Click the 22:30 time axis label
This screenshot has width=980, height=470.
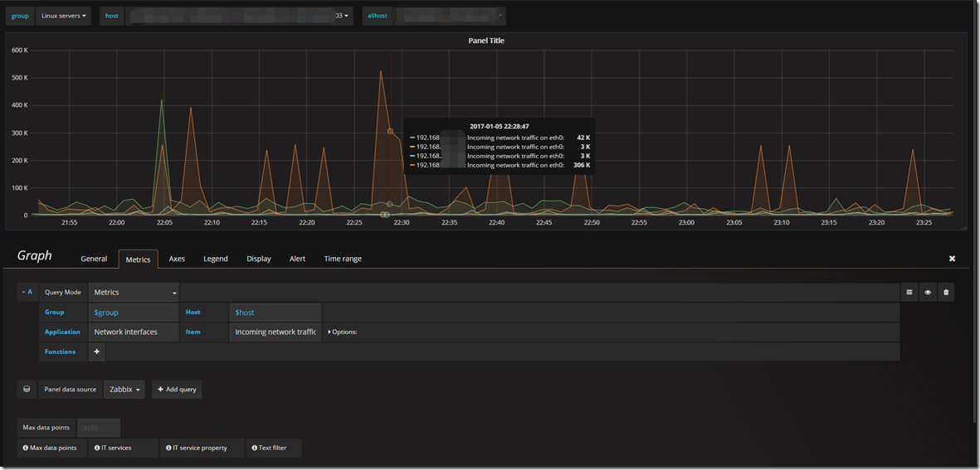tap(402, 222)
